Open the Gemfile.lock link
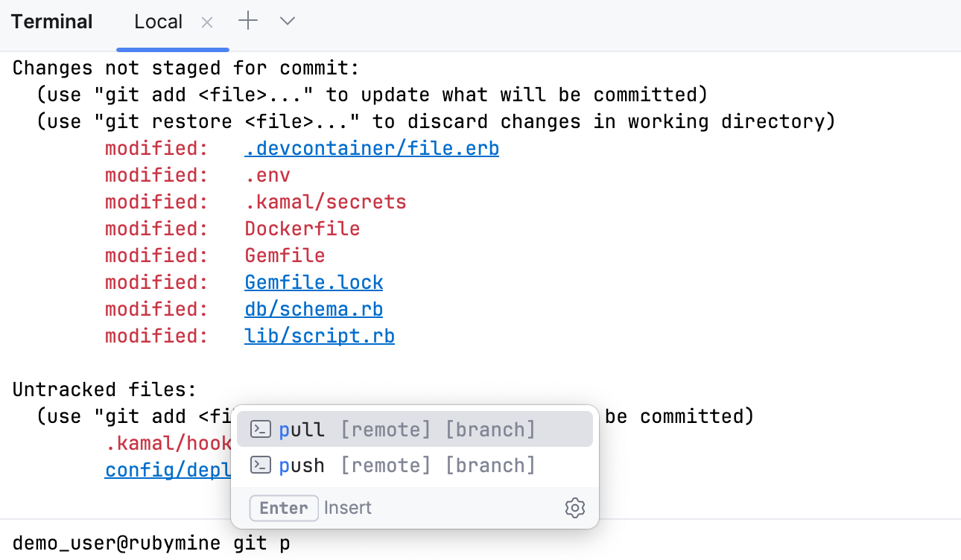The image size is (961, 560). [314, 282]
